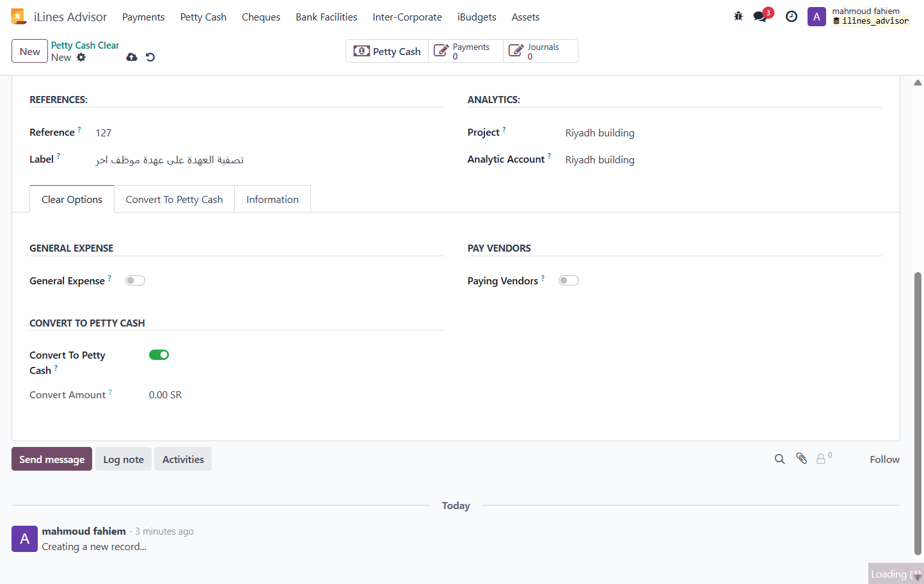The height and width of the screenshot is (584, 924).
Task: Switch to the Information tab
Action: [x=273, y=199]
